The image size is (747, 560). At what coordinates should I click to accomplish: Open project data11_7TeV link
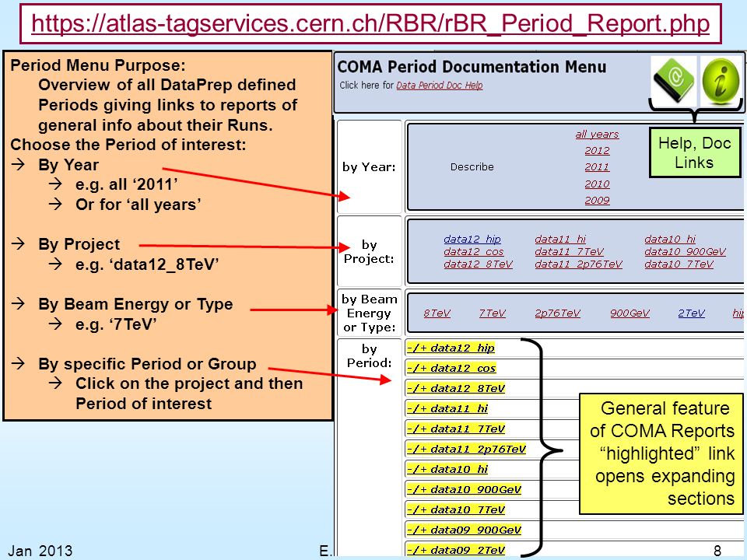click(570, 251)
